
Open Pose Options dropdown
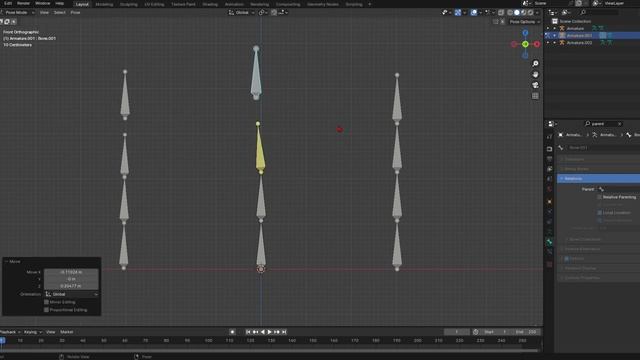[x=524, y=22]
